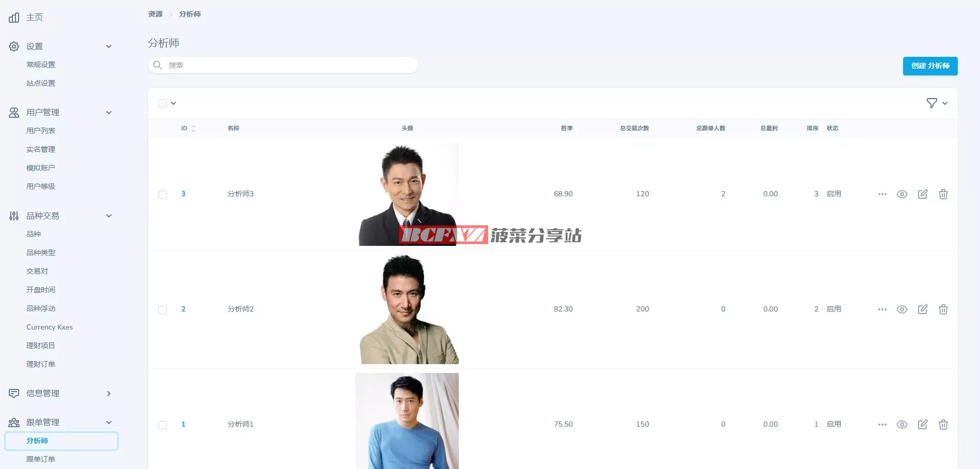980x469 pixels.
Task: Toggle the select-all checkbox above table
Action: [163, 103]
